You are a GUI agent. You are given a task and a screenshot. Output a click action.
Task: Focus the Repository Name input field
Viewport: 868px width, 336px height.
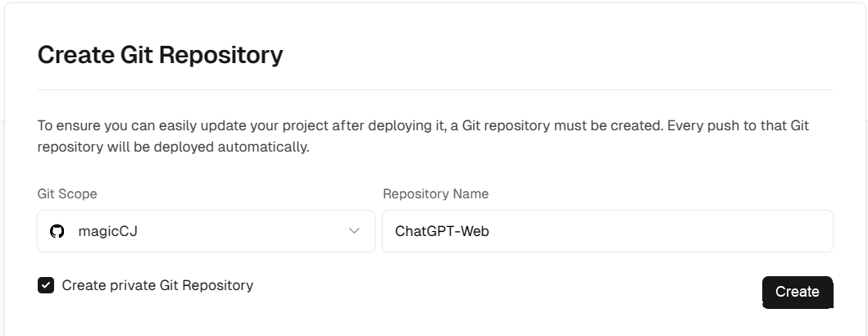pos(607,231)
